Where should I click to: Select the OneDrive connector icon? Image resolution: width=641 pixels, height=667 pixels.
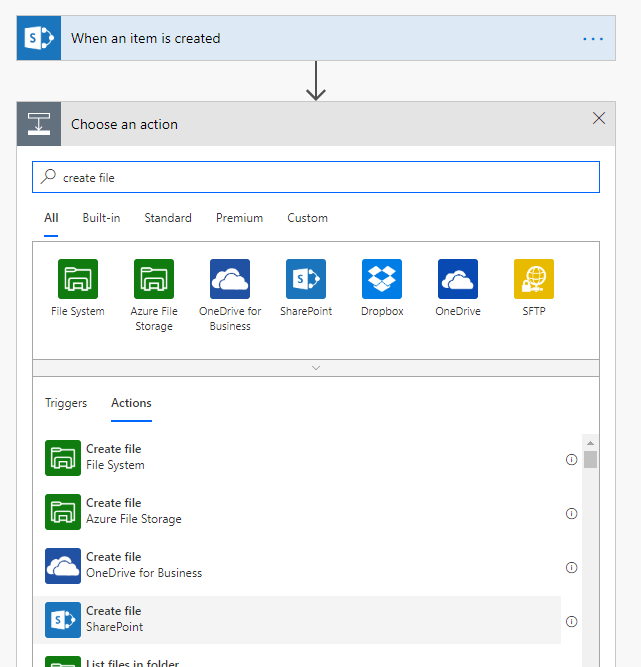click(x=458, y=279)
